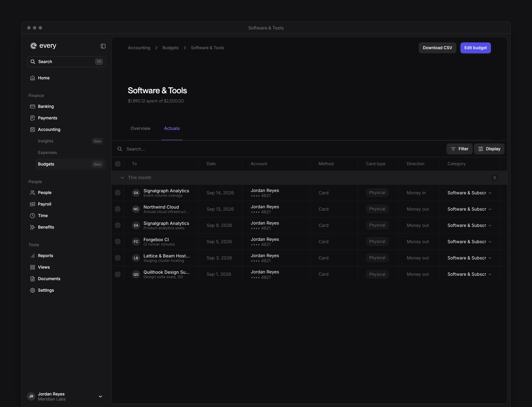Image resolution: width=532 pixels, height=407 pixels.
Task: Check the Sep 14 Signalgraph Analytics checkbox
Action: click(x=118, y=193)
